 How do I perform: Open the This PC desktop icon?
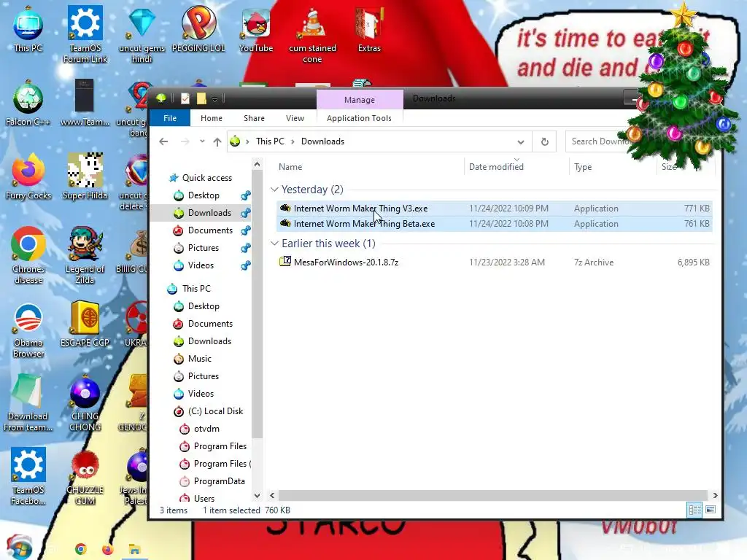point(28,28)
